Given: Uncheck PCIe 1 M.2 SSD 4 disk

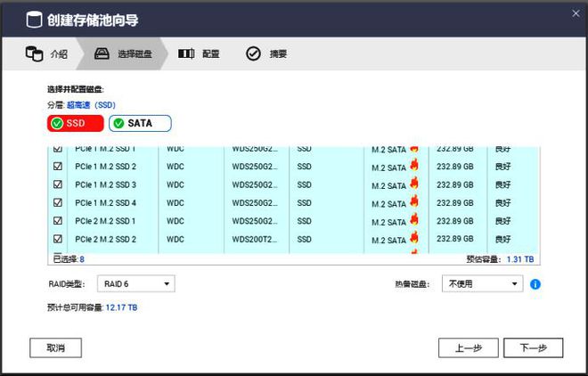Looking at the screenshot, I should tap(58, 202).
